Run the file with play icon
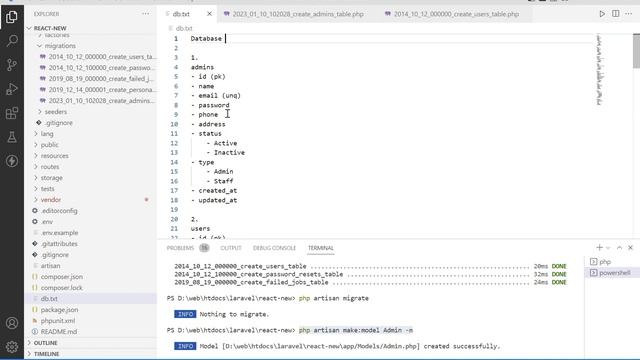 [x=602, y=14]
